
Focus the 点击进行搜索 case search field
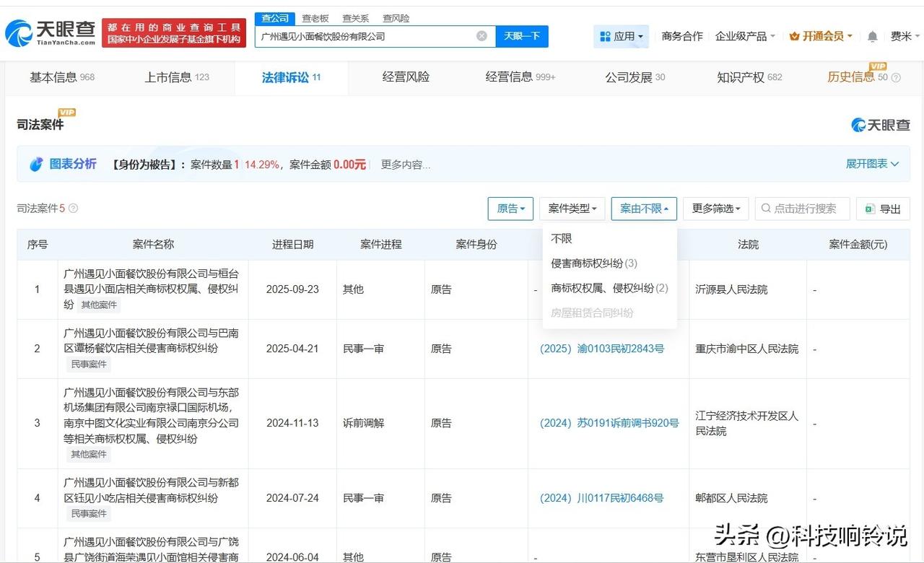coord(803,209)
